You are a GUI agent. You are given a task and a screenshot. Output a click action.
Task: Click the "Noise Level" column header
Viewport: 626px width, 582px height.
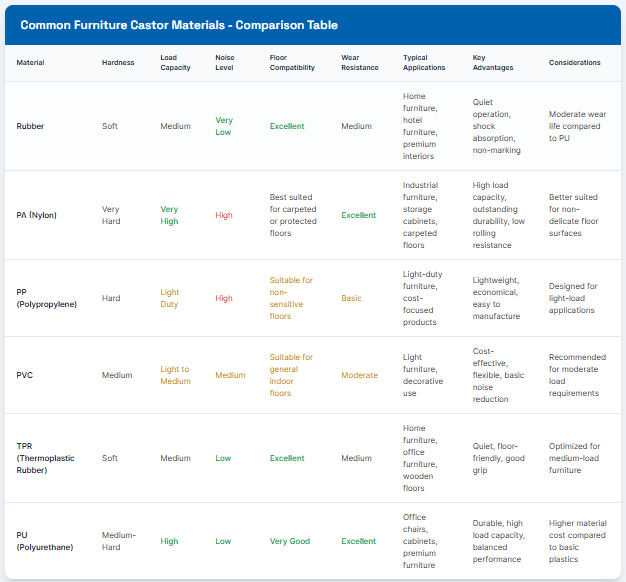pyautogui.click(x=225, y=63)
